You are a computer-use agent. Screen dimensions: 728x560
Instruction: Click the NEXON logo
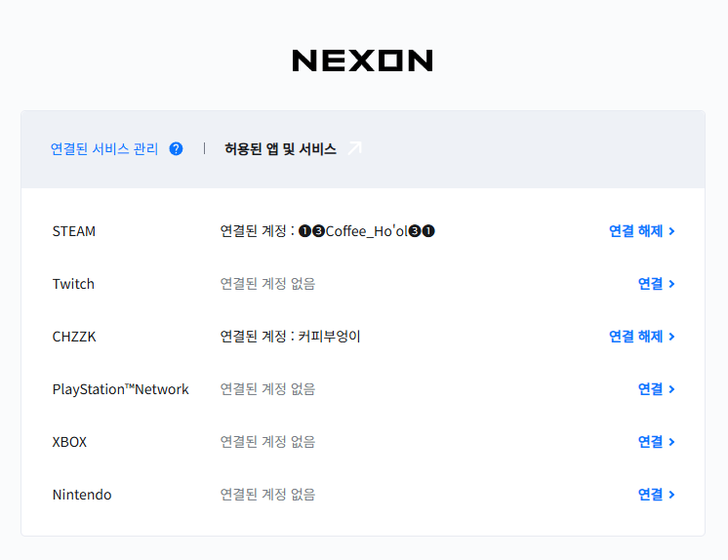click(x=362, y=61)
